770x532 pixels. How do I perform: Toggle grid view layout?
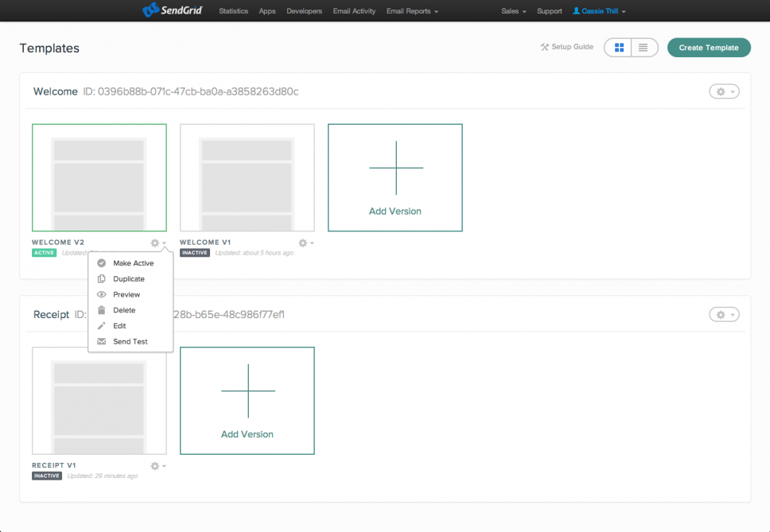618,47
